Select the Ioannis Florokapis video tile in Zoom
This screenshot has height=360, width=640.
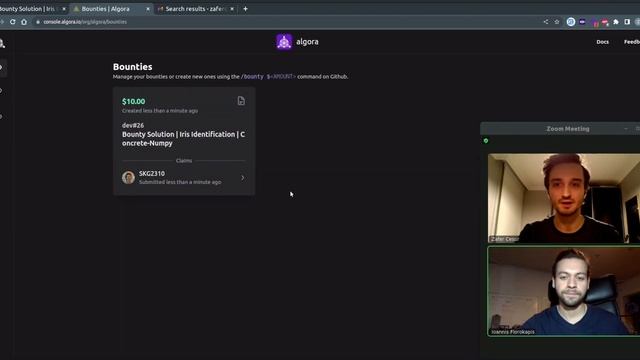(x=564, y=291)
